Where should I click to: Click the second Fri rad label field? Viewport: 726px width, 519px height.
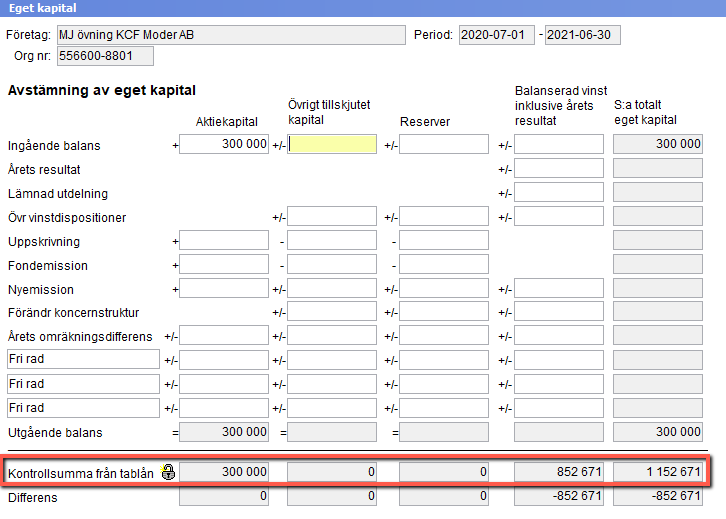[x=83, y=384]
